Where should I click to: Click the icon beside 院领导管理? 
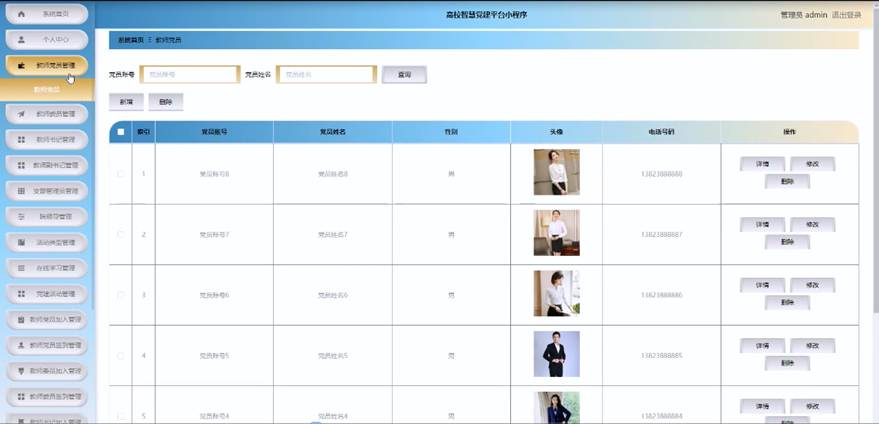(21, 216)
